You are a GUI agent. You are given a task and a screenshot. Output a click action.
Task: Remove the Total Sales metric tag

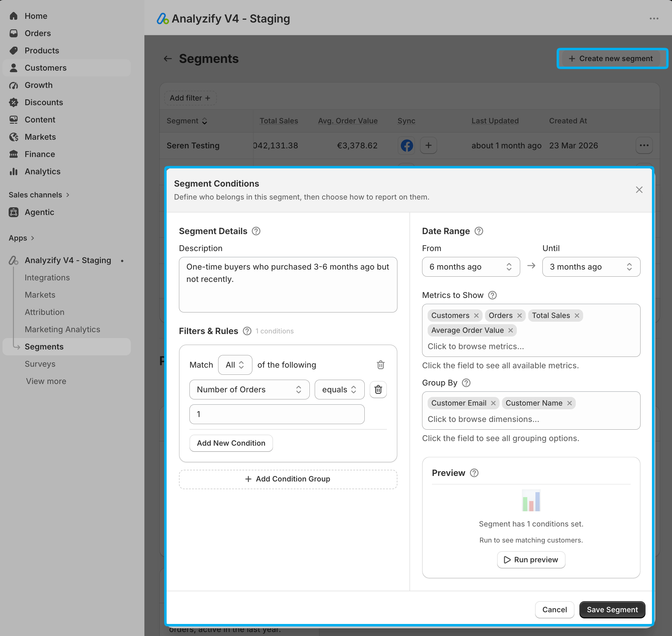pos(577,316)
